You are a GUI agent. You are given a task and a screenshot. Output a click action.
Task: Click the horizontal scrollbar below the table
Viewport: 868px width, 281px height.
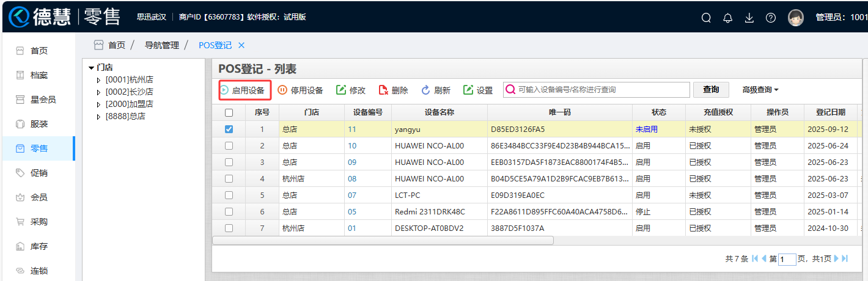(x=383, y=240)
